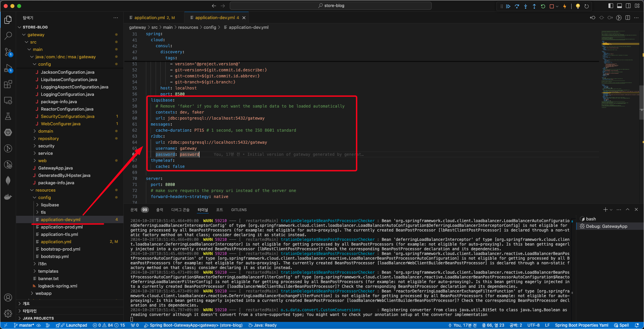Open the new terminal launch profile dropdown

coord(611,210)
